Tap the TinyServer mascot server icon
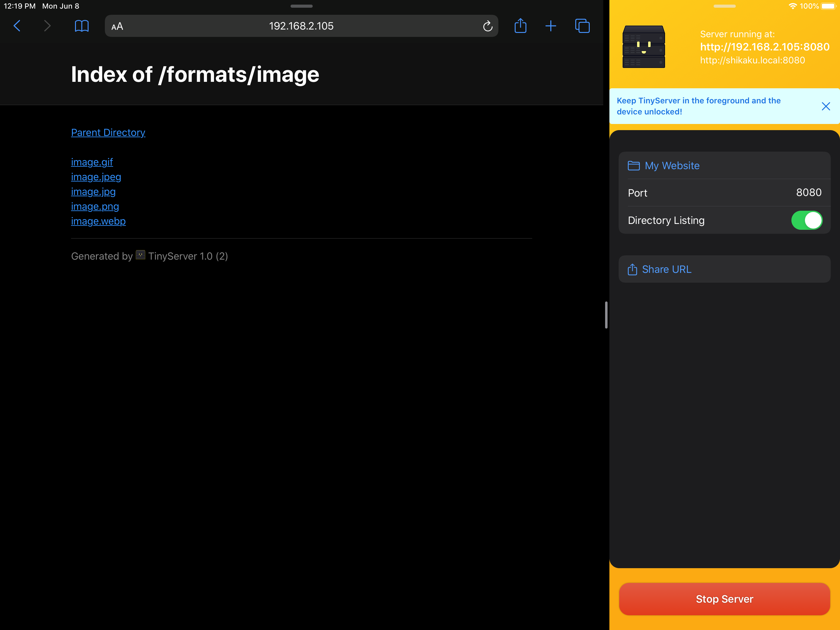This screenshot has height=630, width=840. click(644, 47)
